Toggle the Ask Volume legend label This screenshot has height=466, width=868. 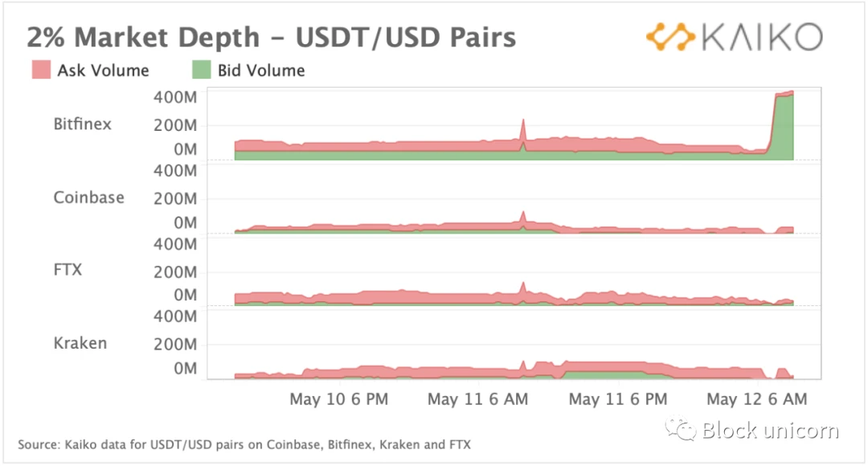pyautogui.click(x=104, y=70)
